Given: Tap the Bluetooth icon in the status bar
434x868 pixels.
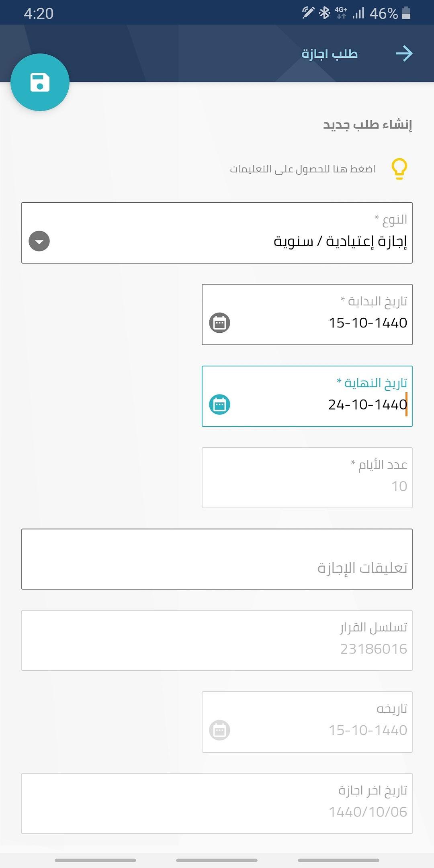Looking at the screenshot, I should [324, 12].
